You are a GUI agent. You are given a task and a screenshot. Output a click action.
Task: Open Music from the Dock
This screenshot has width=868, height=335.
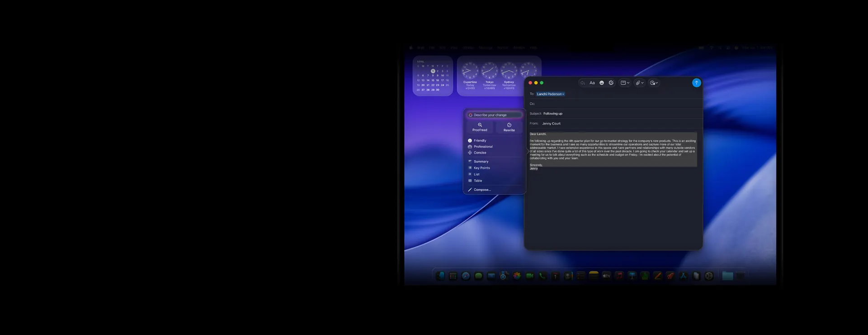pos(619,276)
